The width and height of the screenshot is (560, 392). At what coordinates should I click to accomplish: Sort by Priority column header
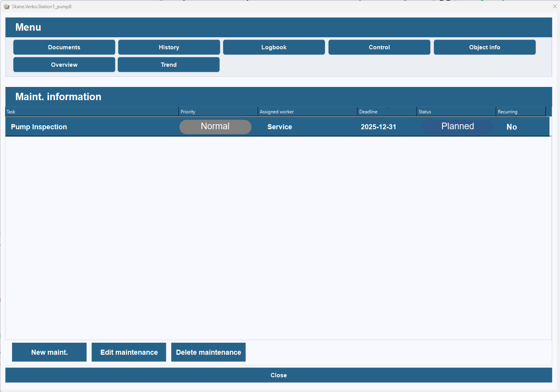[x=219, y=112]
